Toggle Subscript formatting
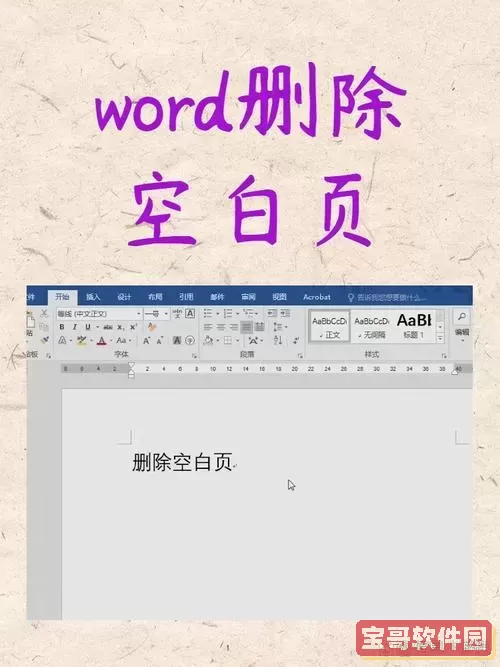500x667 pixels. tap(121, 327)
